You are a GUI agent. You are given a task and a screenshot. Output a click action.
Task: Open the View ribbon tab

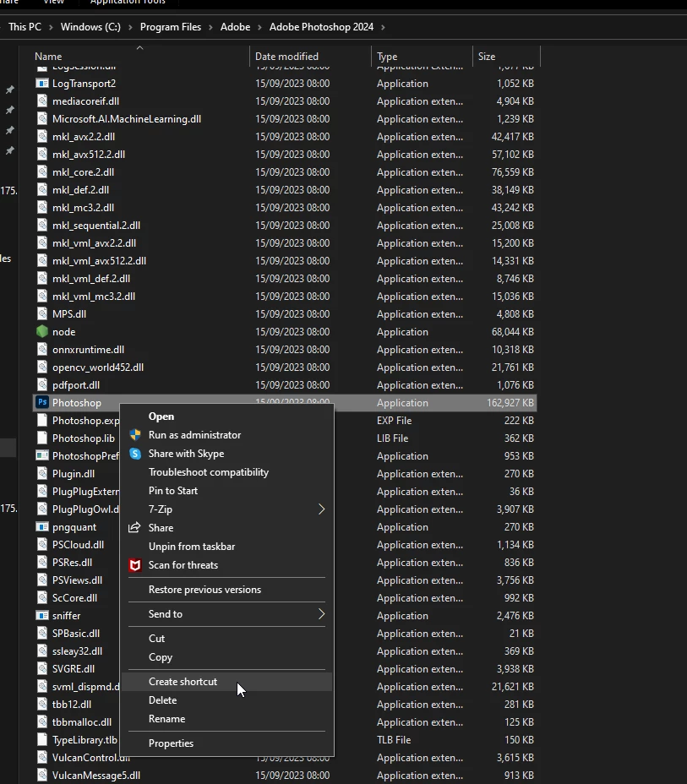(53, 2)
